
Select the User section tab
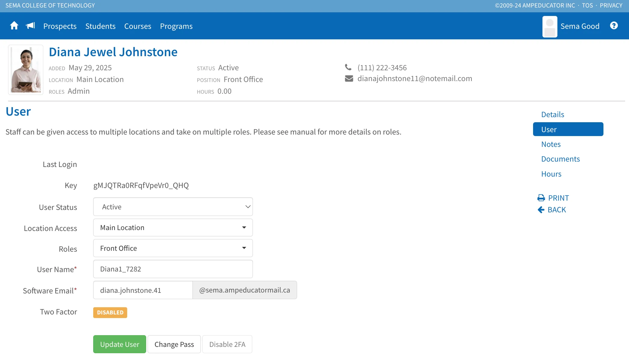(x=568, y=129)
